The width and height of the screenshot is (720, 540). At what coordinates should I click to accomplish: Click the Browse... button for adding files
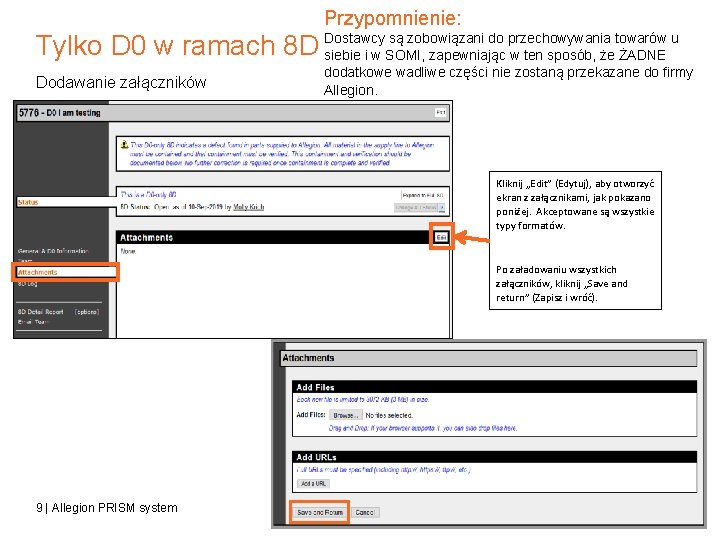346,415
